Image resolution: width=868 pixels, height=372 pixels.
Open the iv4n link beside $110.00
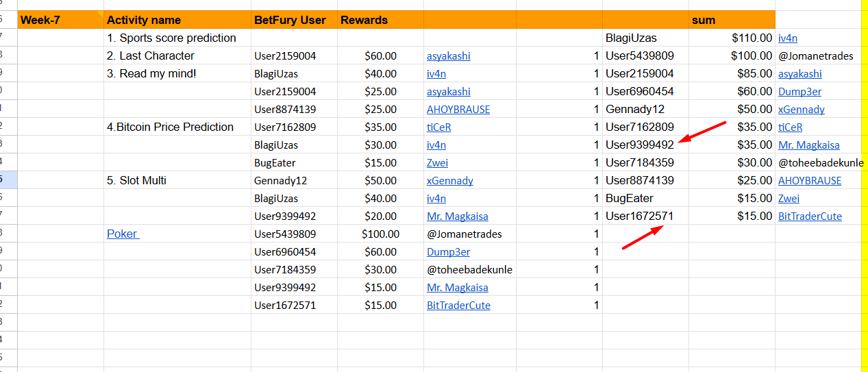pyautogui.click(x=788, y=38)
